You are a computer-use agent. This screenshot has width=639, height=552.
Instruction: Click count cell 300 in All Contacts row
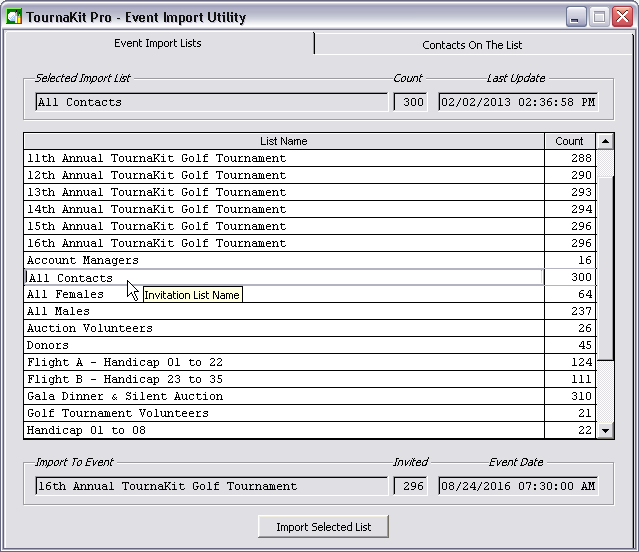click(570, 277)
